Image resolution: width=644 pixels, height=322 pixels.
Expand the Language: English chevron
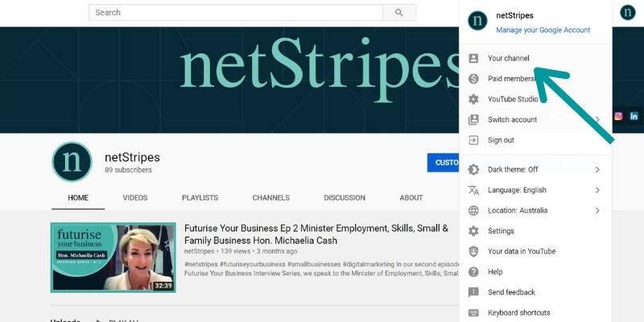tap(597, 190)
